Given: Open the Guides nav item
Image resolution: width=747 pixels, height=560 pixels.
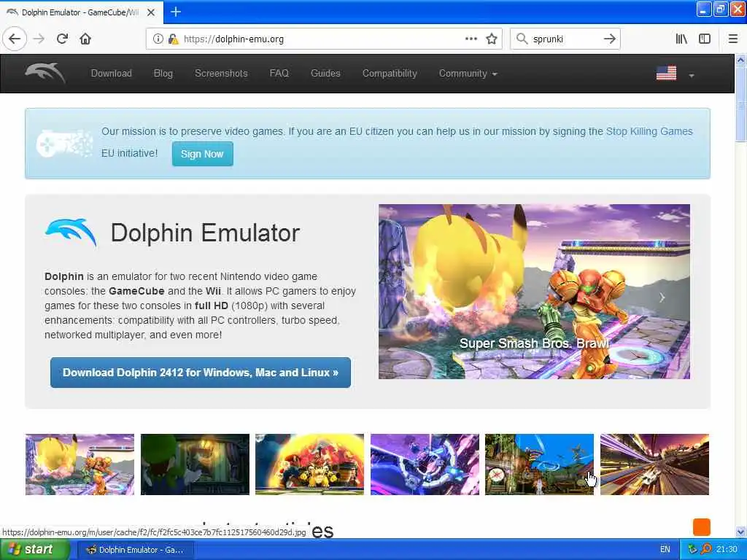Looking at the screenshot, I should point(325,74).
